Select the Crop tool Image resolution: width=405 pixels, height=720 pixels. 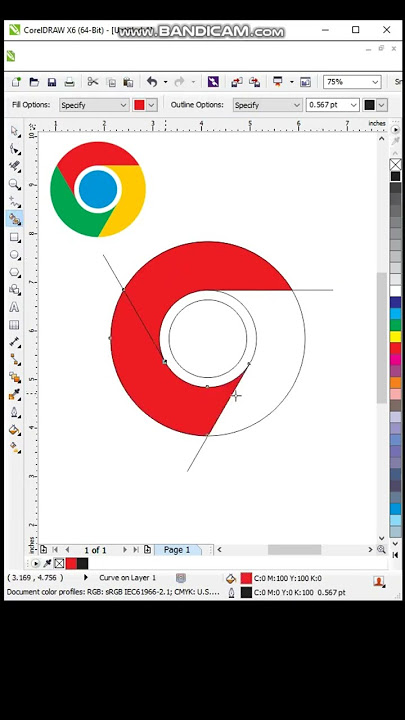(x=15, y=167)
